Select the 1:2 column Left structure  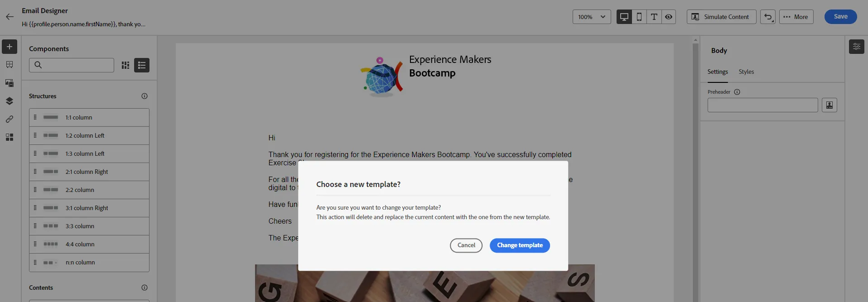89,136
